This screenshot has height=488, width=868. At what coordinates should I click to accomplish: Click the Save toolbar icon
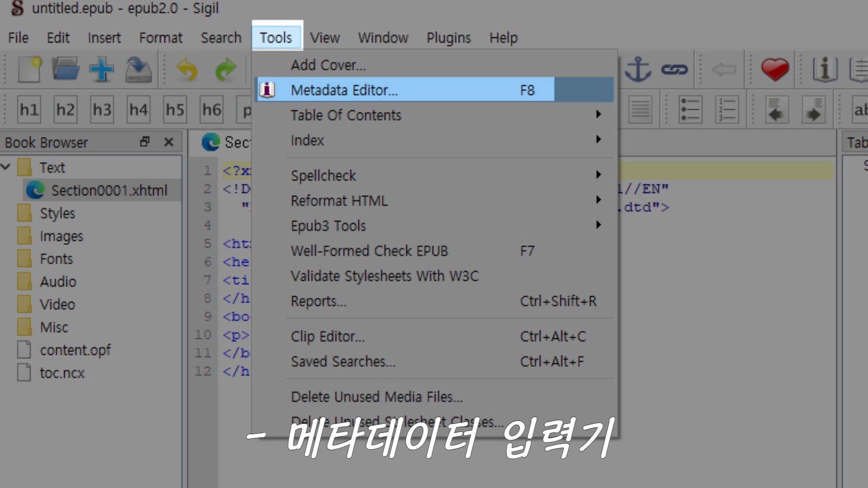[138, 69]
